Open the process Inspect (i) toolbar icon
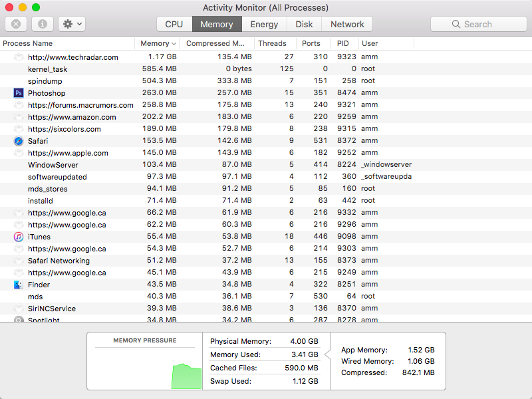This screenshot has width=532, height=399. pyautogui.click(x=43, y=24)
